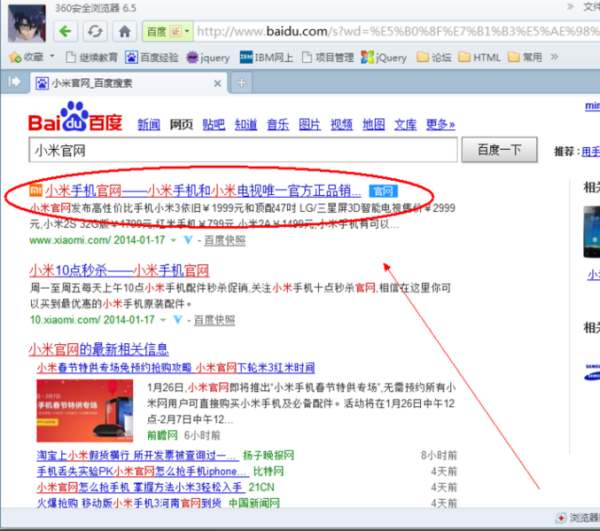600x531 pixels.
Task: Show more bookmarks with chevron
Action: (554, 57)
